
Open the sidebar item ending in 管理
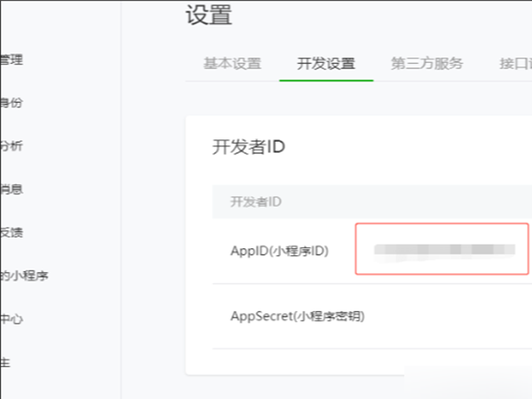point(12,60)
